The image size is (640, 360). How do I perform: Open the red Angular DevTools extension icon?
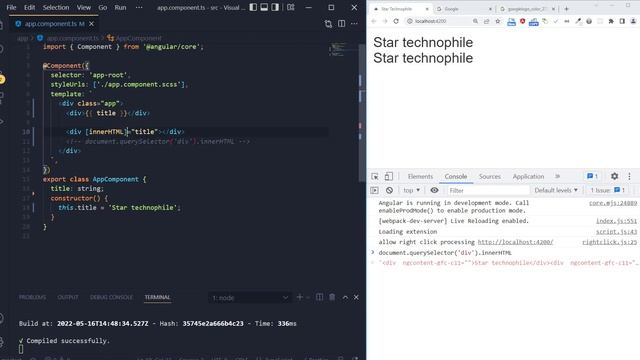(522, 21)
